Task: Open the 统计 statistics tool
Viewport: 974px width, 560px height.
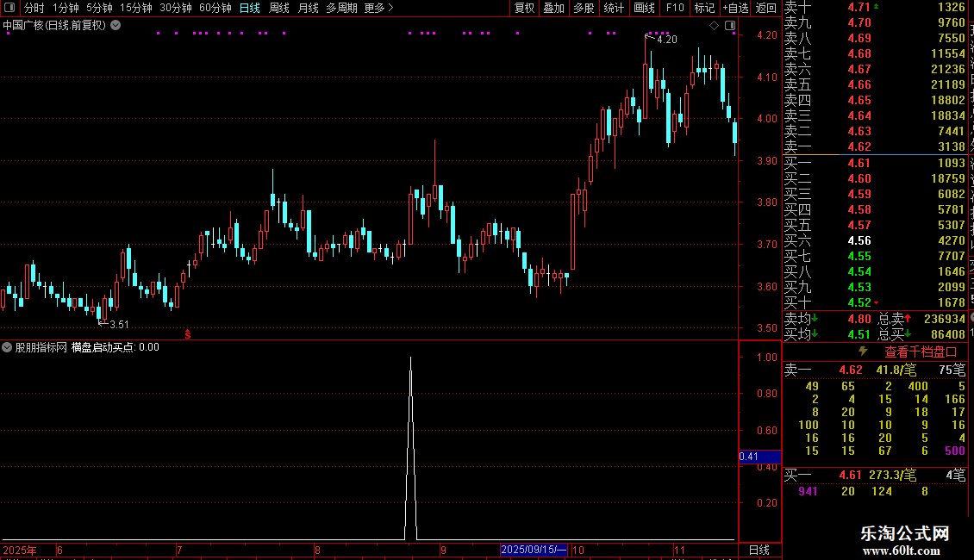Action: coord(614,8)
